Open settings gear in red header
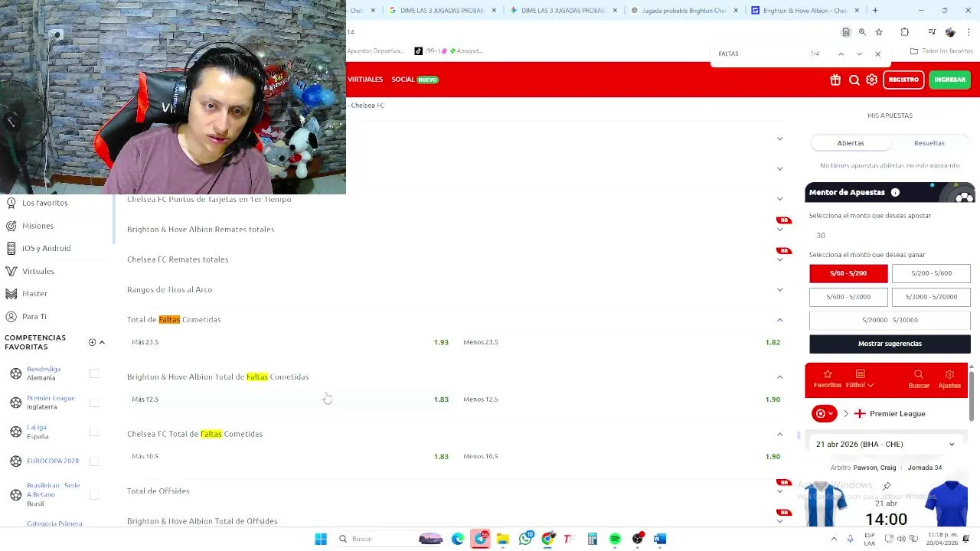Viewport: 980px width, 551px height. [x=872, y=80]
